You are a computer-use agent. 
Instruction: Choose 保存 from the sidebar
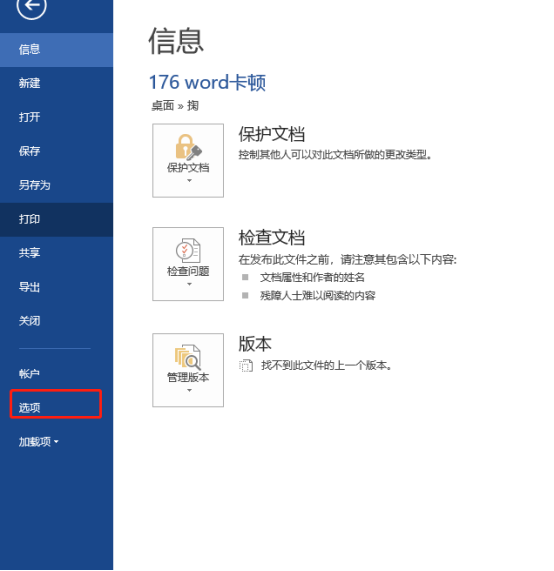click(56, 151)
